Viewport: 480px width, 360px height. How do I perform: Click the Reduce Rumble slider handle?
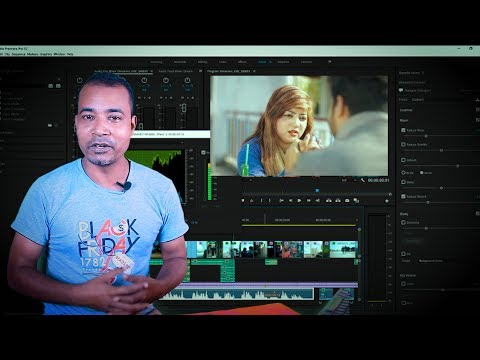[441, 150]
